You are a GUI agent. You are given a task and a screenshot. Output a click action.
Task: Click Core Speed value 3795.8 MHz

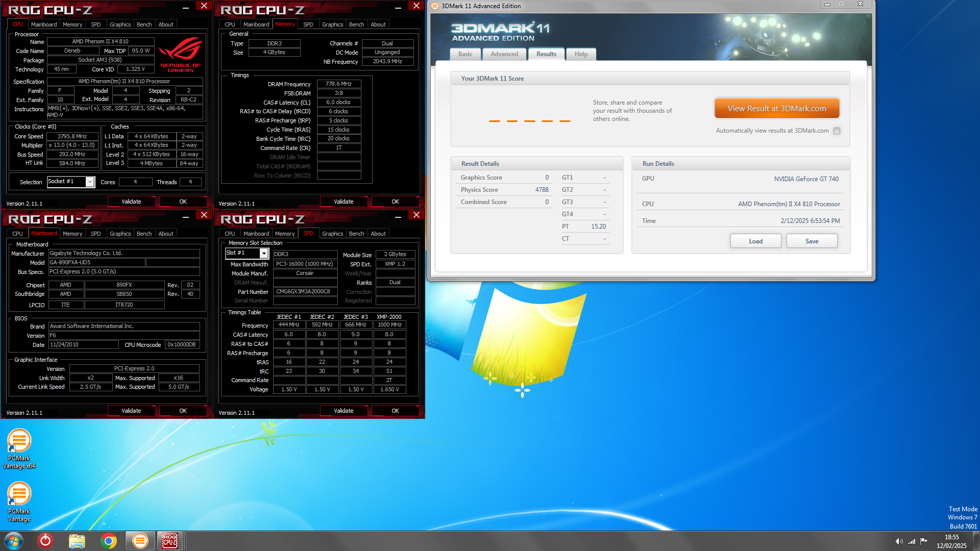click(72, 137)
